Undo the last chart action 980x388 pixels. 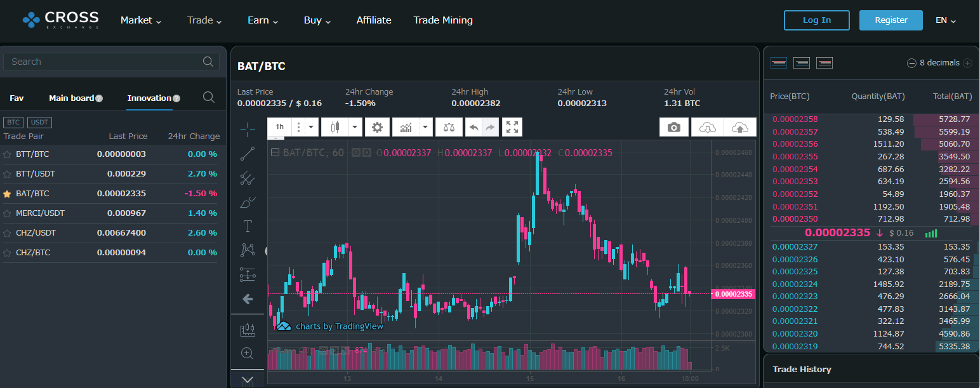point(473,127)
